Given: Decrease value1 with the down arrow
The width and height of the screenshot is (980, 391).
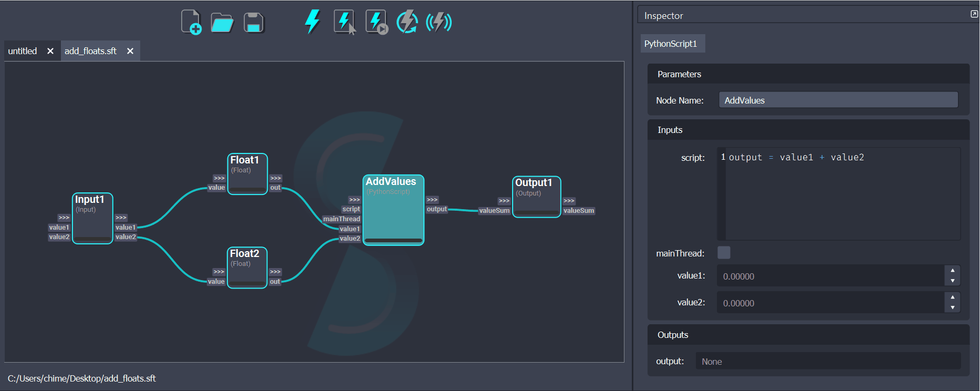Looking at the screenshot, I should [952, 281].
